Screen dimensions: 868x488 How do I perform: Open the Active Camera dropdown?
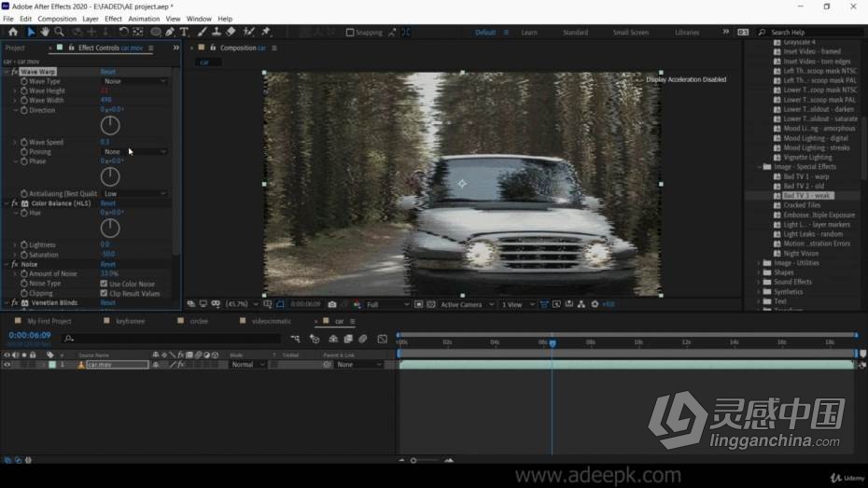[x=467, y=304]
